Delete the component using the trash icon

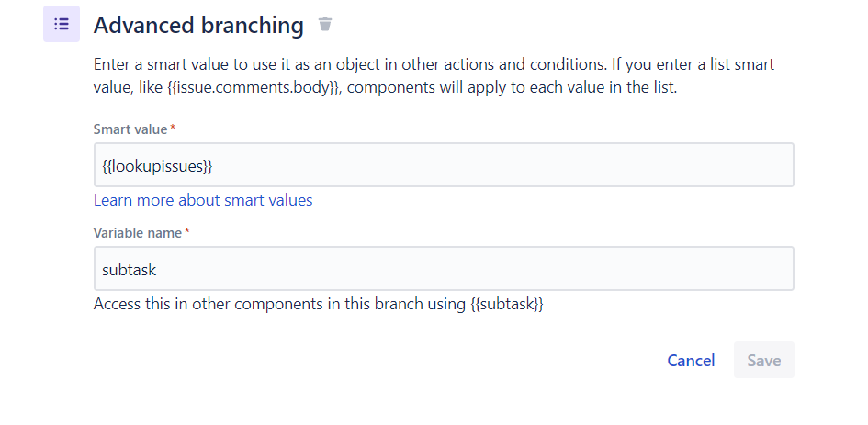coord(325,24)
